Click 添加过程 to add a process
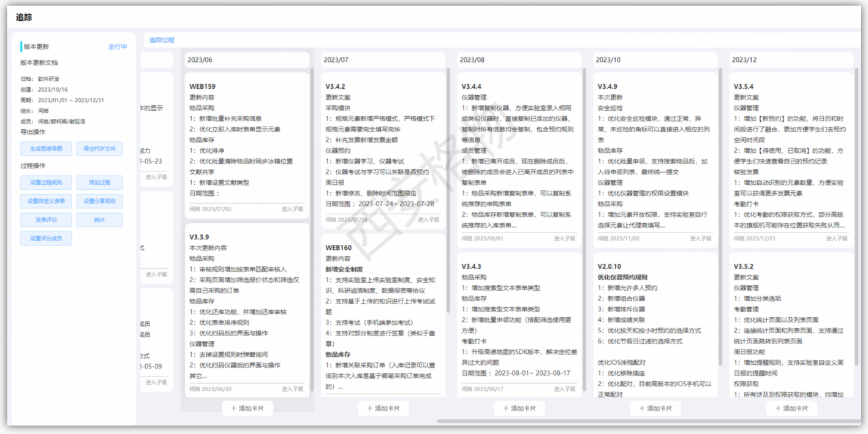This screenshot has width=868, height=434. pyautogui.click(x=100, y=182)
